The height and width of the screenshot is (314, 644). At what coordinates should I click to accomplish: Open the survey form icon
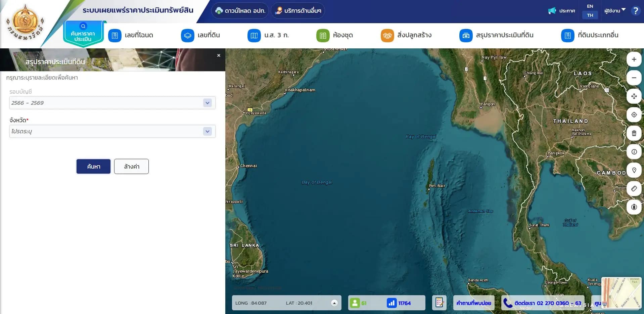pos(439,303)
